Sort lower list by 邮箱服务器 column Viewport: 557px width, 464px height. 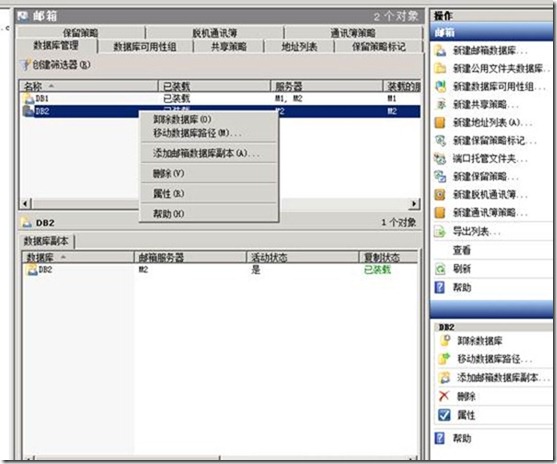point(190,257)
